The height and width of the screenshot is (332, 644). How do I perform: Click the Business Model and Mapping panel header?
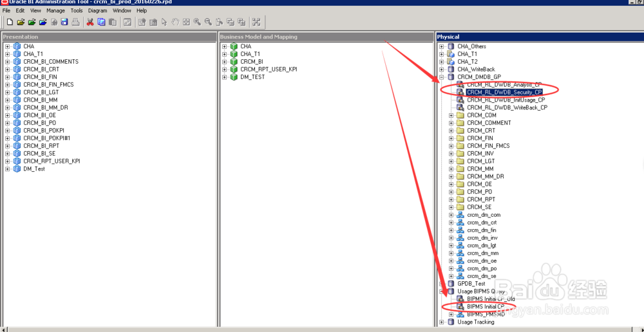pyautogui.click(x=326, y=37)
